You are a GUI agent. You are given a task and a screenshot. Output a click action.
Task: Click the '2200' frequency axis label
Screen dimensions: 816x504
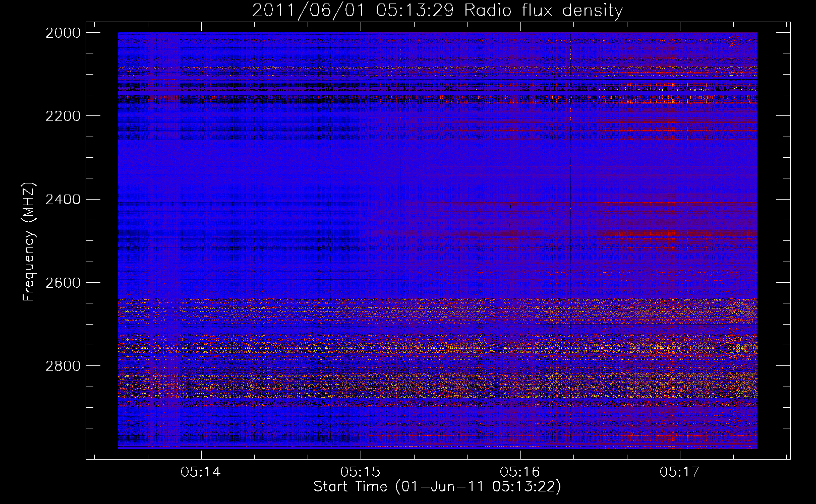[x=63, y=116]
